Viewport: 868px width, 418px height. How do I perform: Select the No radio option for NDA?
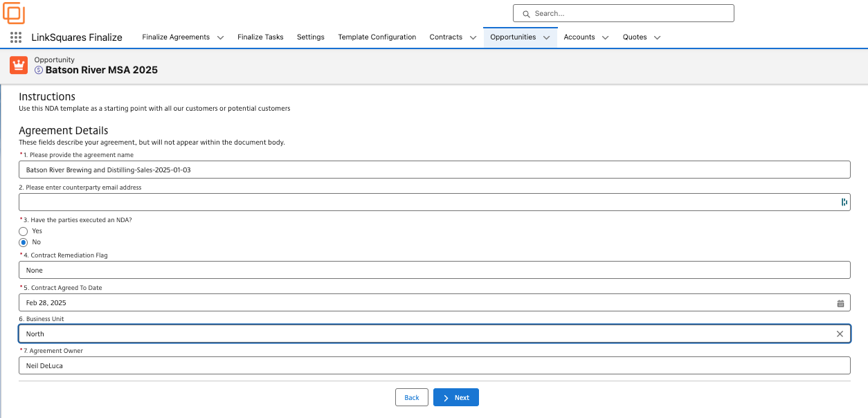pyautogui.click(x=23, y=242)
